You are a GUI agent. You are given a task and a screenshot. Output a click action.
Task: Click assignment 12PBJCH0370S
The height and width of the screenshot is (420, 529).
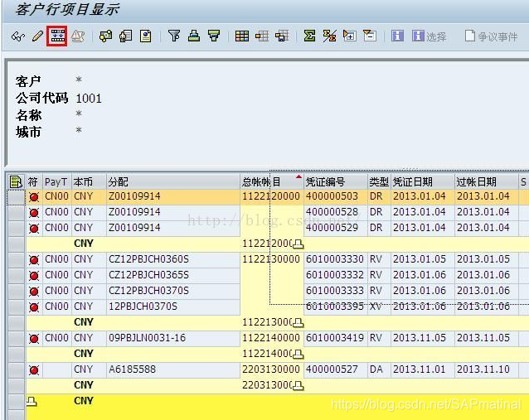click(143, 307)
